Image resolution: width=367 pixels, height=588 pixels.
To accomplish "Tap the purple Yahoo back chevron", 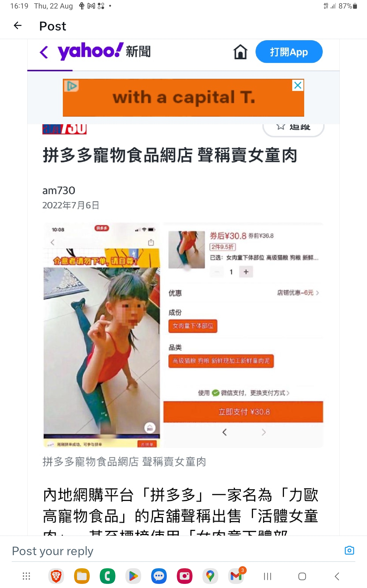I will pyautogui.click(x=44, y=52).
